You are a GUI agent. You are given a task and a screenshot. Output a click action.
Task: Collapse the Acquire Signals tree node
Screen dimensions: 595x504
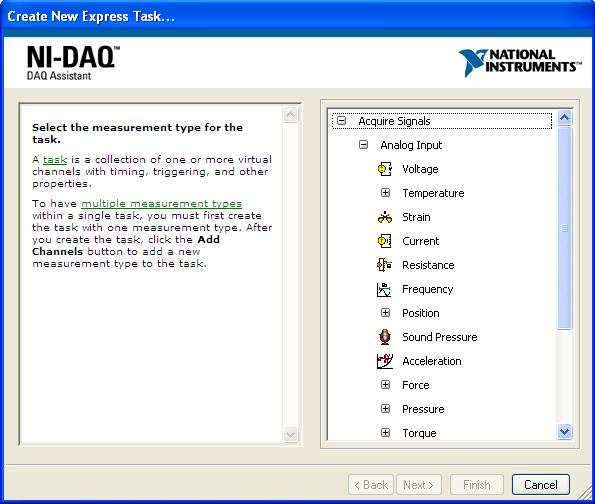[x=342, y=121]
